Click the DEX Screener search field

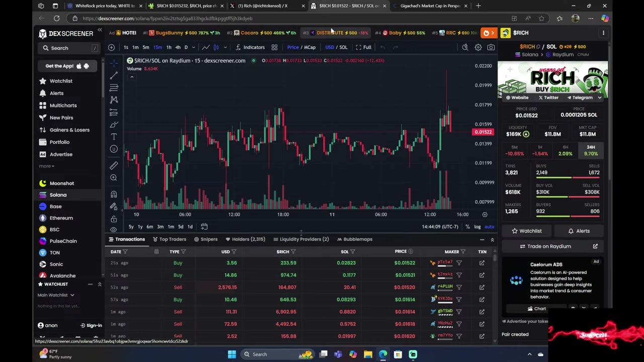click(68, 48)
